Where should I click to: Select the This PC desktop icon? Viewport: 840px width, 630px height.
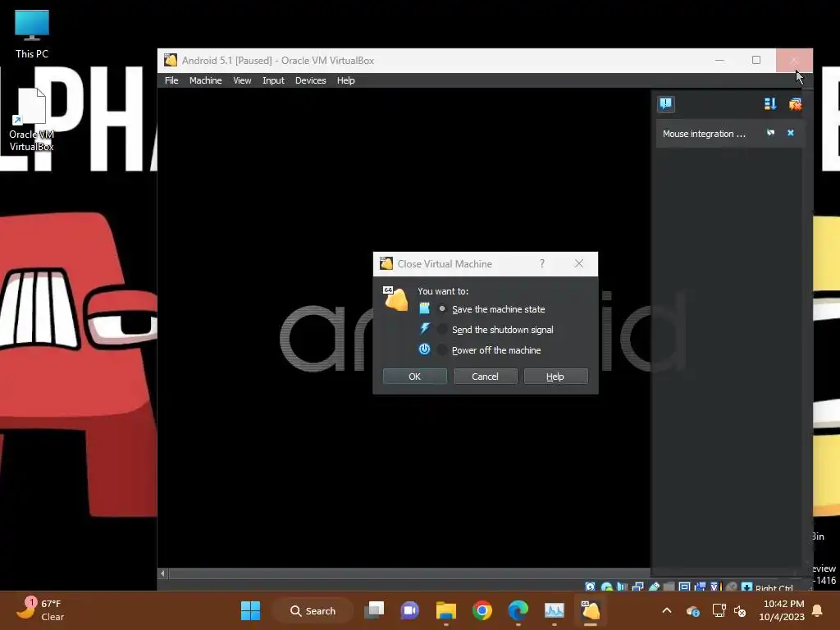coord(32,34)
